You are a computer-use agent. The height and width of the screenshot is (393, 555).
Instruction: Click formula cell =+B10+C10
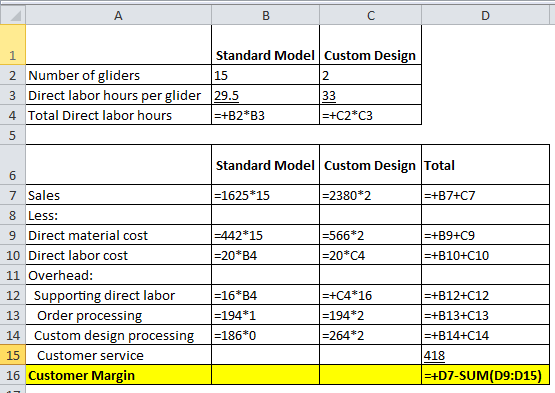click(x=486, y=255)
